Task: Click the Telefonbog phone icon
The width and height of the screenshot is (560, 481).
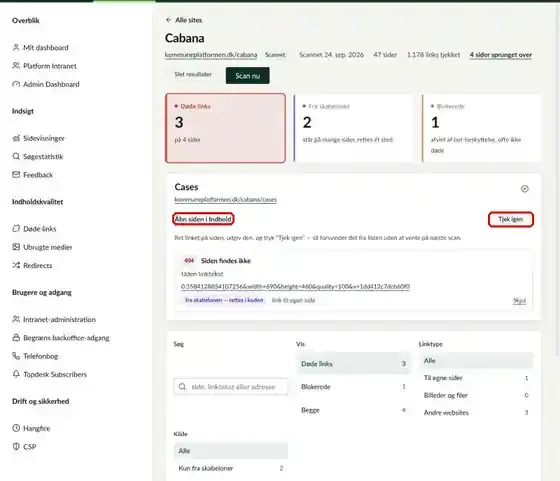Action: click(16, 356)
